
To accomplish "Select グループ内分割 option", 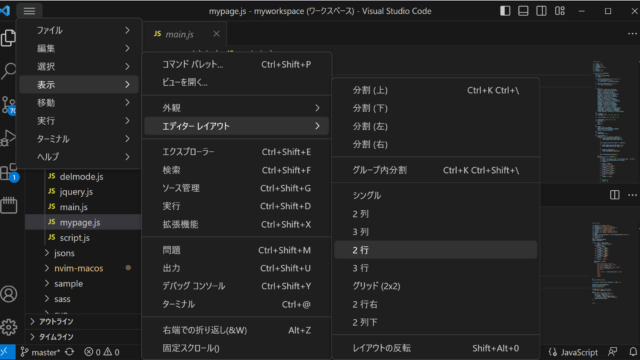I will pyautogui.click(x=436, y=170).
